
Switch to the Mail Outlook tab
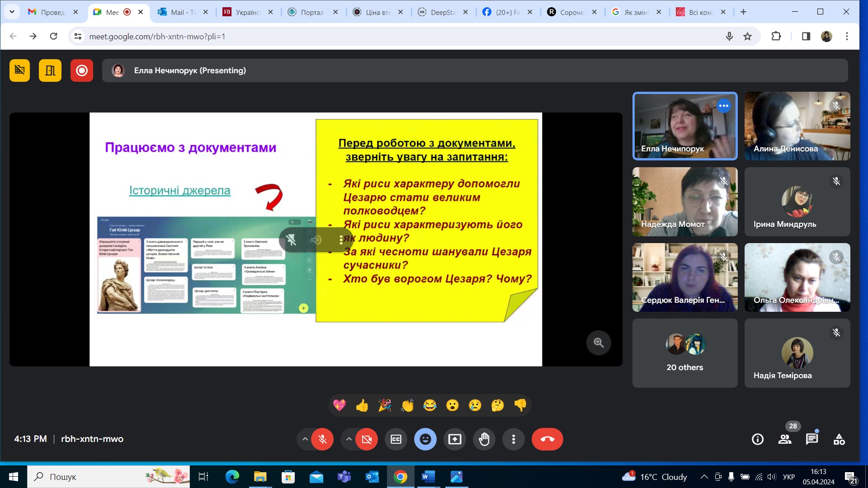(183, 12)
